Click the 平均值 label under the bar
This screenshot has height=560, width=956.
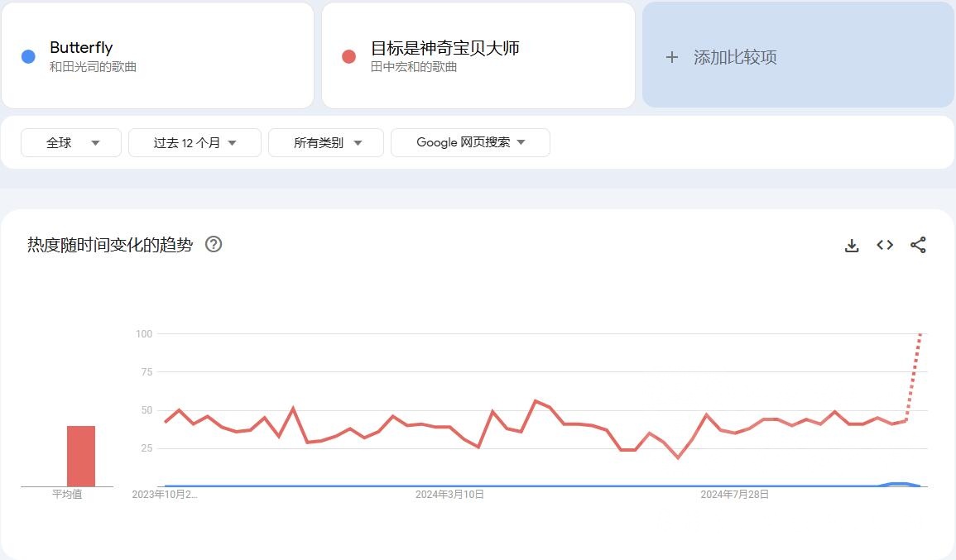tap(67, 495)
